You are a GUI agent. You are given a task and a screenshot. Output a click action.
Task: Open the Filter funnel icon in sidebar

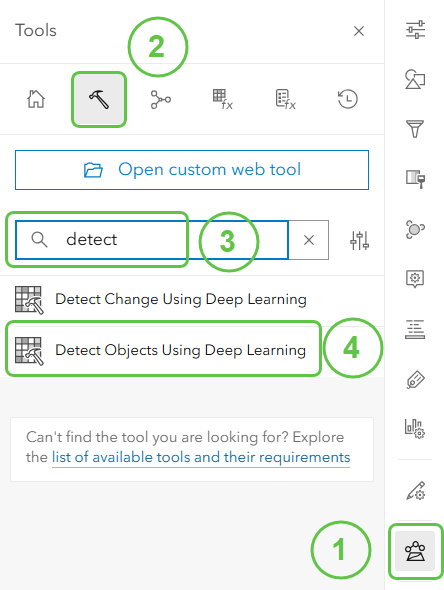point(415,129)
